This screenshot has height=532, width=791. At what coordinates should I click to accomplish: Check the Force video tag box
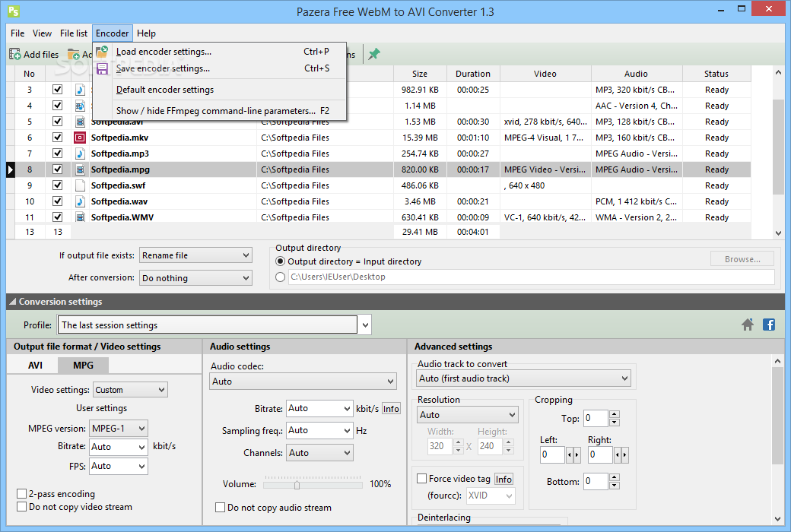(421, 479)
